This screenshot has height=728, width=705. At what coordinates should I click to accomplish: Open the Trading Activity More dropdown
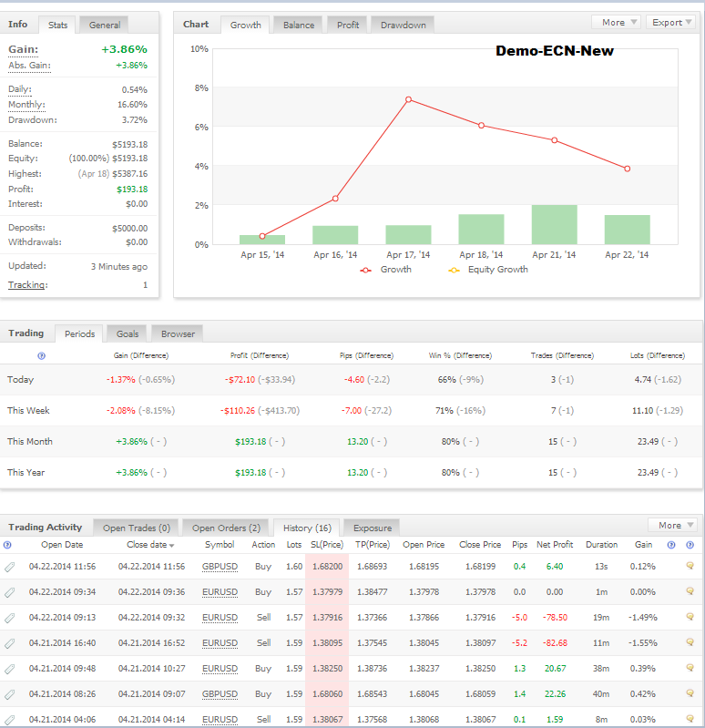[x=672, y=525]
